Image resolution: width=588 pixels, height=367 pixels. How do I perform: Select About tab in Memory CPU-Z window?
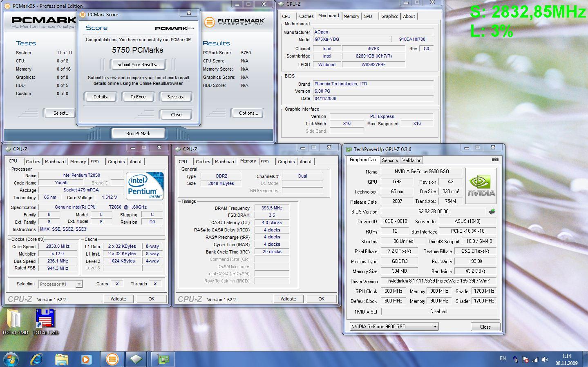click(306, 162)
